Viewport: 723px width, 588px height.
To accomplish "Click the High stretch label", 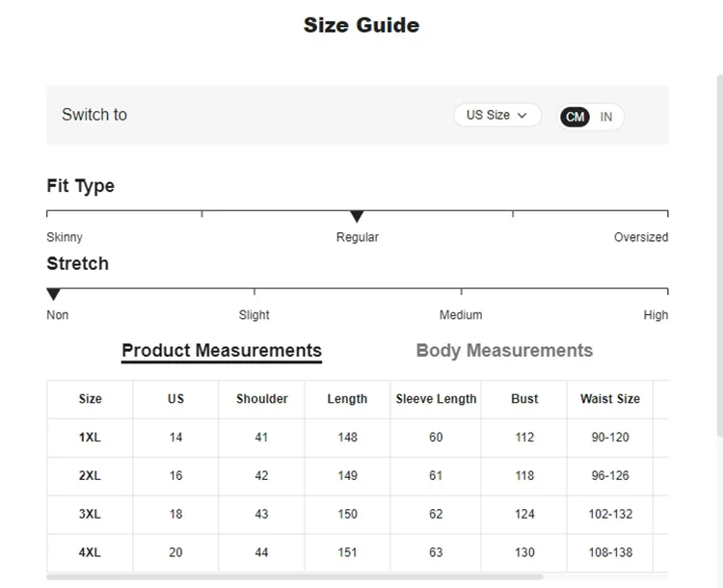I will 656,315.
